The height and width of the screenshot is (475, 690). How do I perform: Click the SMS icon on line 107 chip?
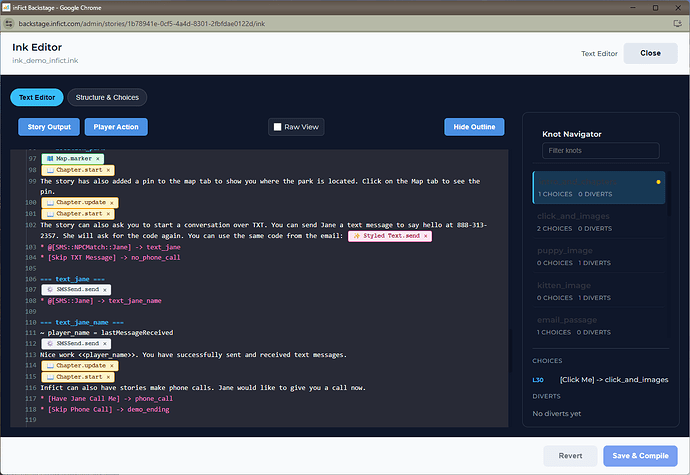pyautogui.click(x=50, y=290)
